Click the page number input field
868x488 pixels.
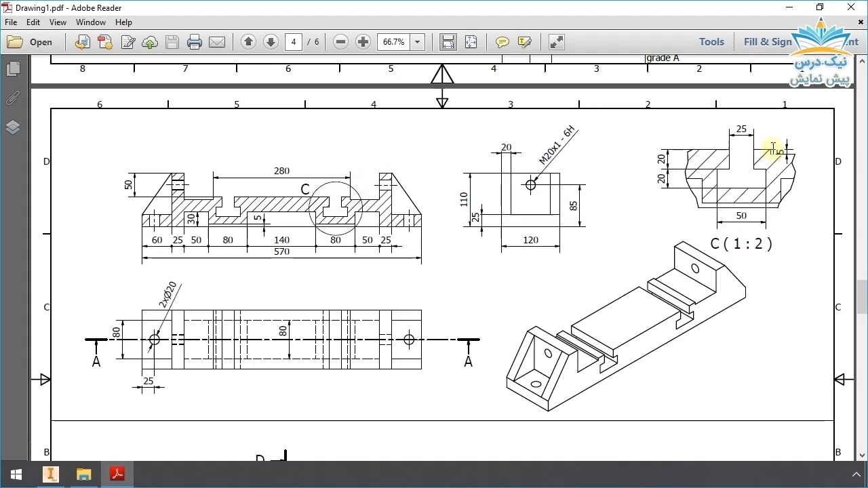[x=294, y=42]
